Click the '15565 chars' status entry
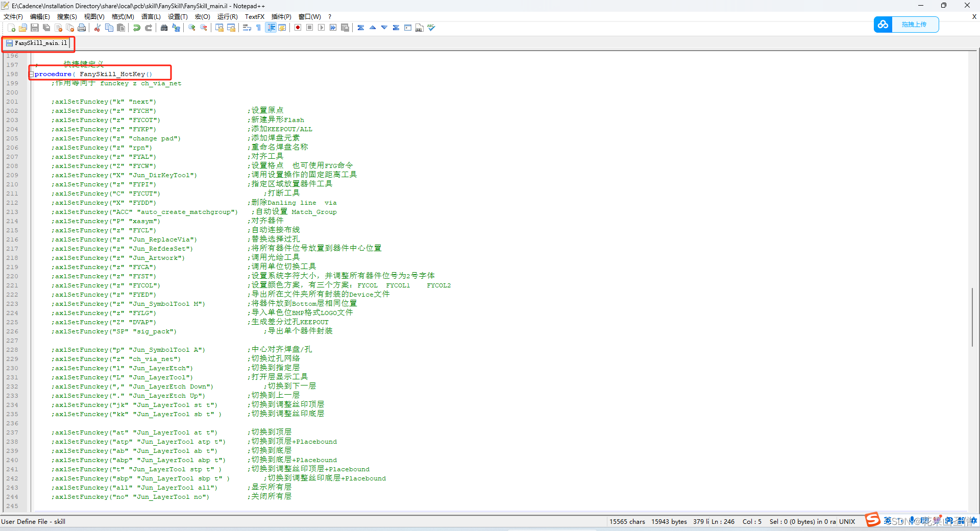The height and width of the screenshot is (531, 980). [627, 522]
